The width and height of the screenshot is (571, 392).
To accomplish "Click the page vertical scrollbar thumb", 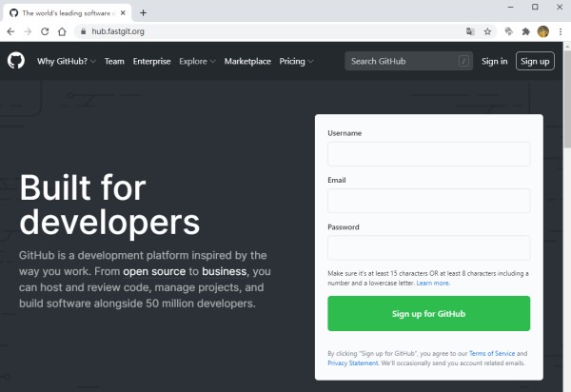I will 567,99.
